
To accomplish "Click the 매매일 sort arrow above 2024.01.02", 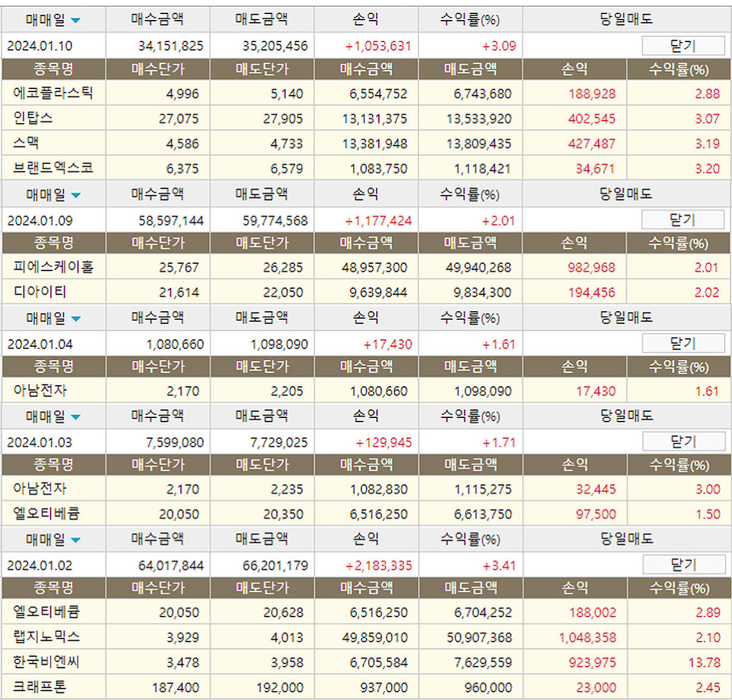I will pyautogui.click(x=75, y=541).
